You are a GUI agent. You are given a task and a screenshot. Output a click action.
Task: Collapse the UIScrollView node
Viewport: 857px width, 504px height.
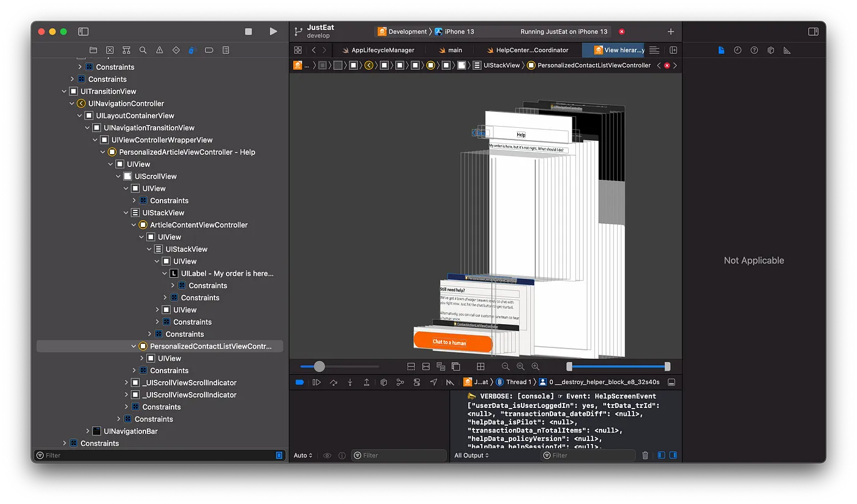tap(119, 176)
